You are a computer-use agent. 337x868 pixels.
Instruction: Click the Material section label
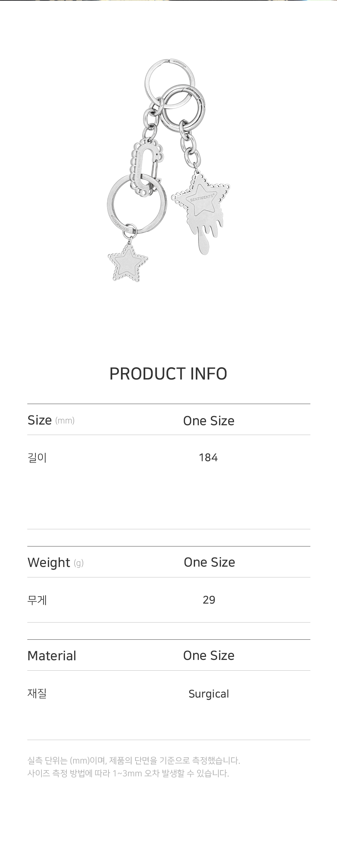point(52,656)
